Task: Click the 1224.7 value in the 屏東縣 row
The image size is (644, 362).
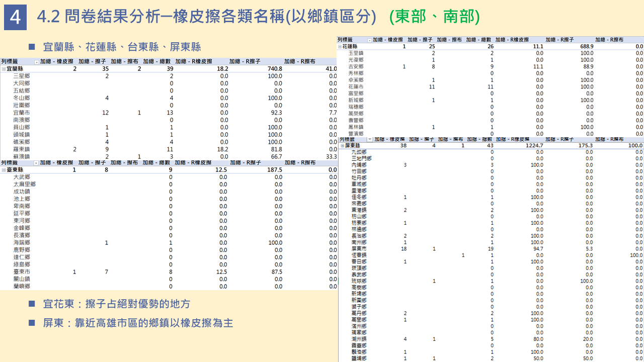Action: pyautogui.click(x=533, y=146)
